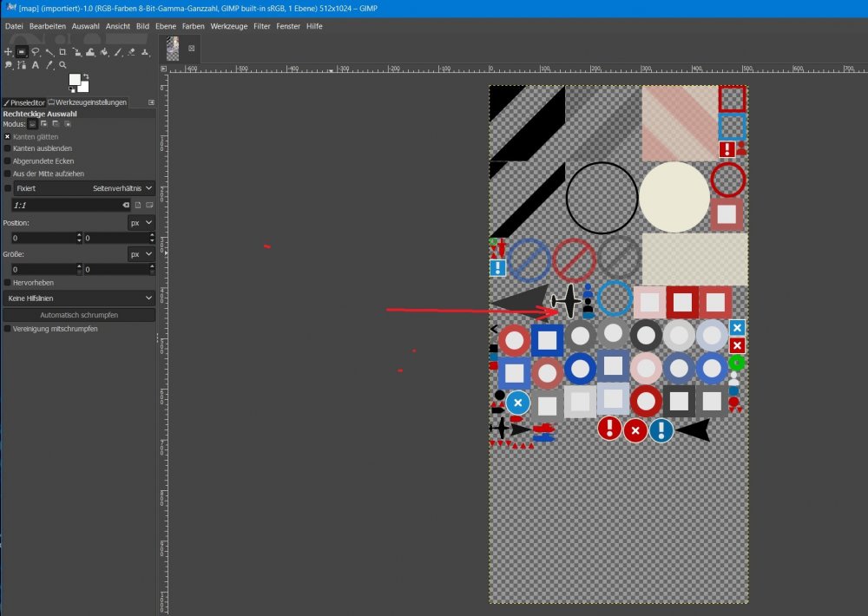Open the Seitenverhältnis dropdown
The image size is (868, 616).
pos(122,188)
